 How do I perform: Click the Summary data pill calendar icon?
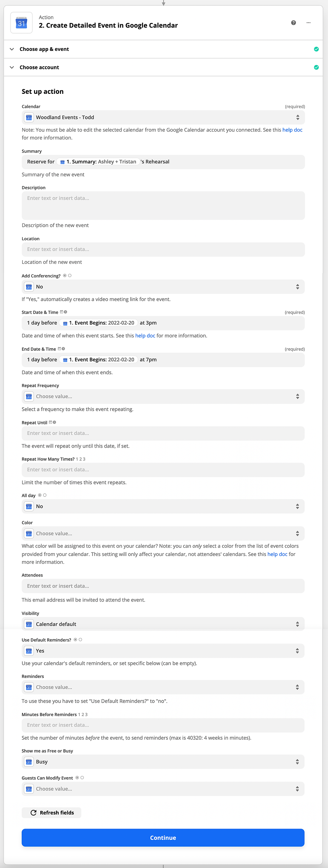(62, 162)
